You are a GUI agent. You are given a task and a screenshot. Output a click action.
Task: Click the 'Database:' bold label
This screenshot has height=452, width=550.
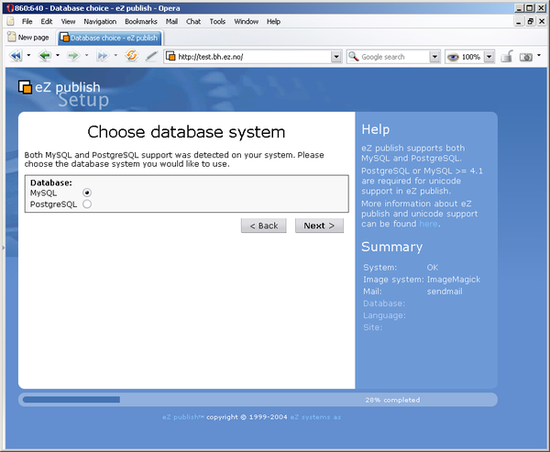pos(51,183)
